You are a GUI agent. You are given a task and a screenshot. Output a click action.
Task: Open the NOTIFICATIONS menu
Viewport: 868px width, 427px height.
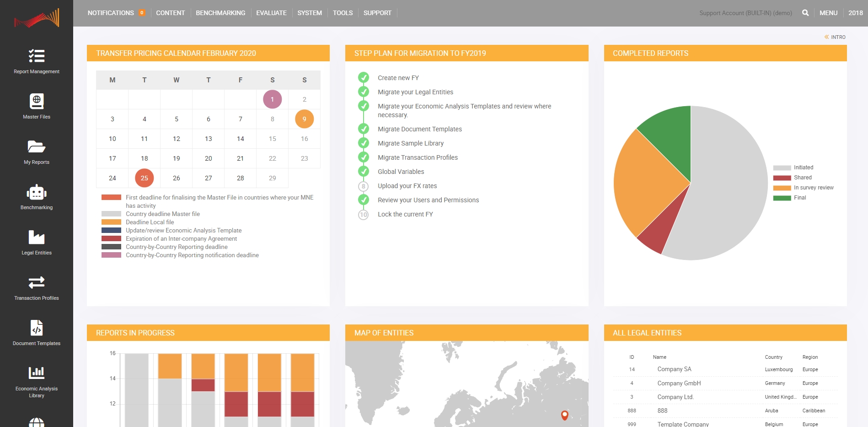click(111, 13)
